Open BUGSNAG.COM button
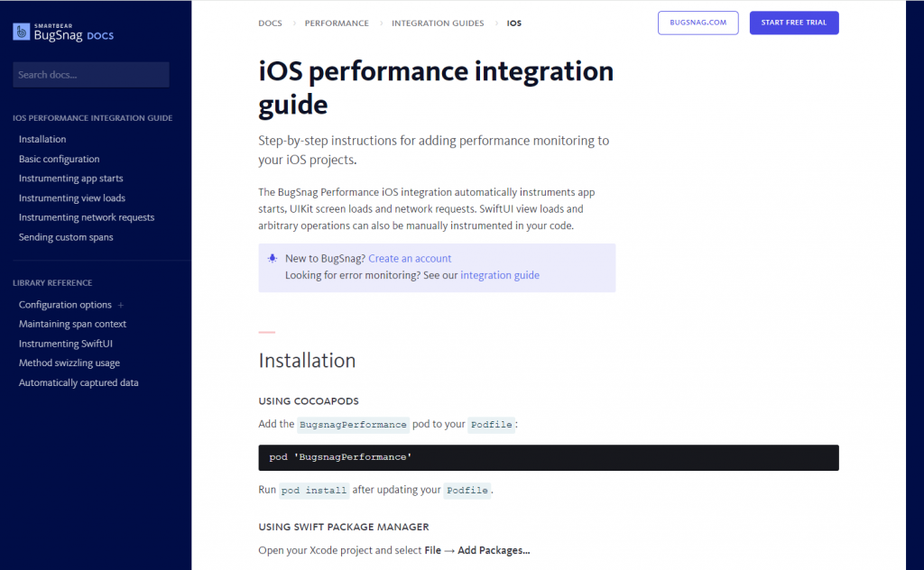Viewport: 924px width, 570px height. [698, 23]
